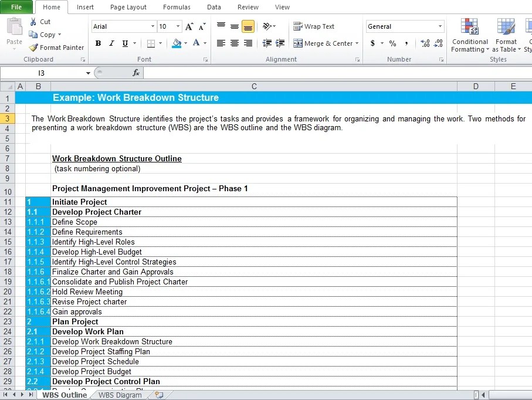Viewport: 532px width, 400px height.
Task: Select column C header
Action: [254, 86]
